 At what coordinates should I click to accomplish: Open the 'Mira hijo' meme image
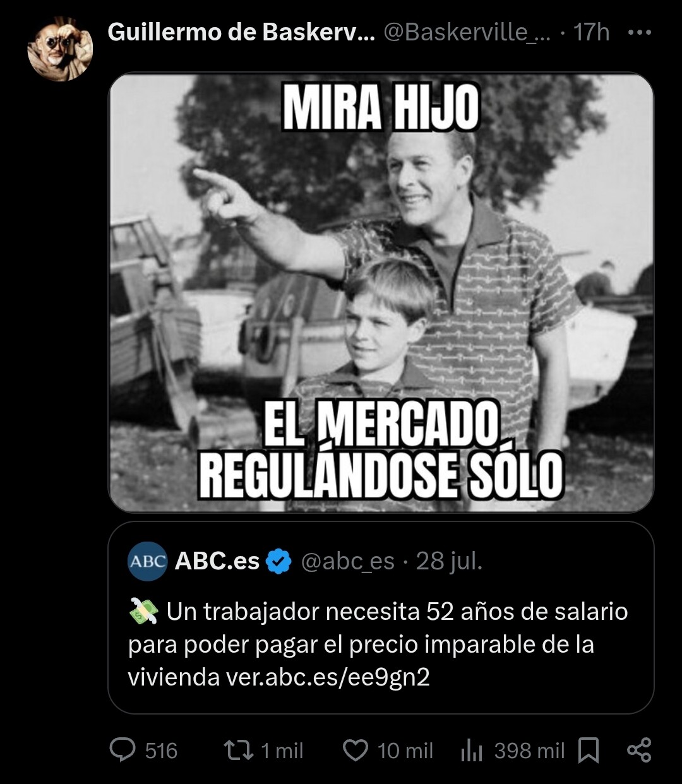coord(381,292)
